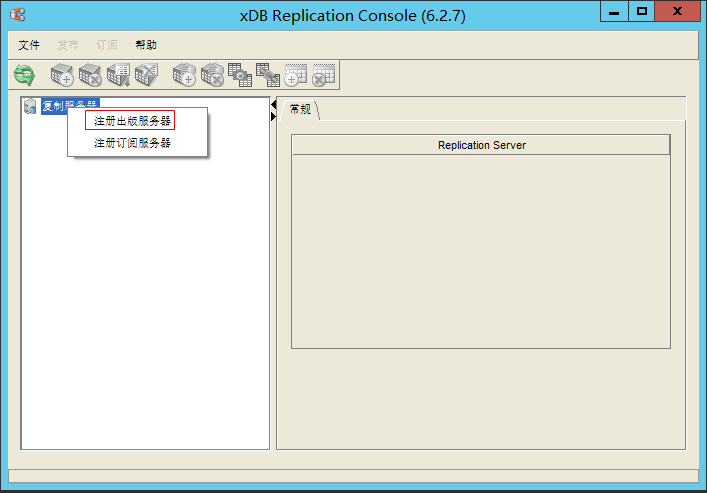
Task: Click the Replication Server table header
Action: click(481, 145)
